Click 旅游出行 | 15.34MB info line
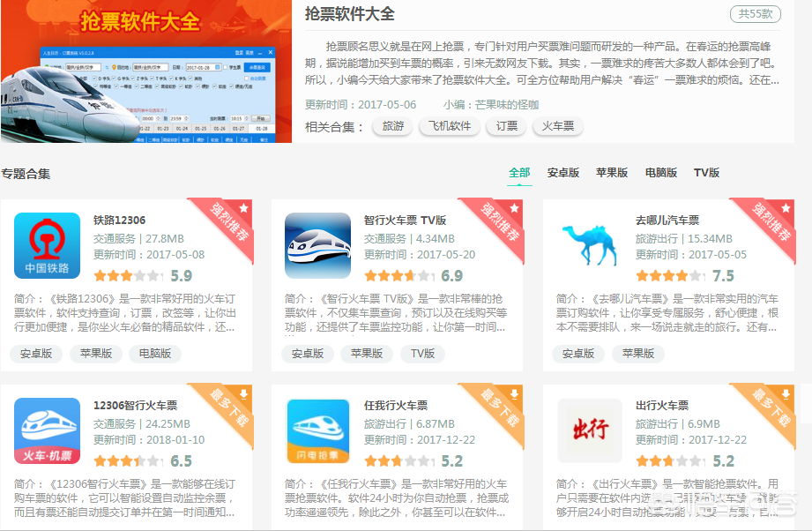Viewport: 812px width, 531px height. click(x=684, y=239)
